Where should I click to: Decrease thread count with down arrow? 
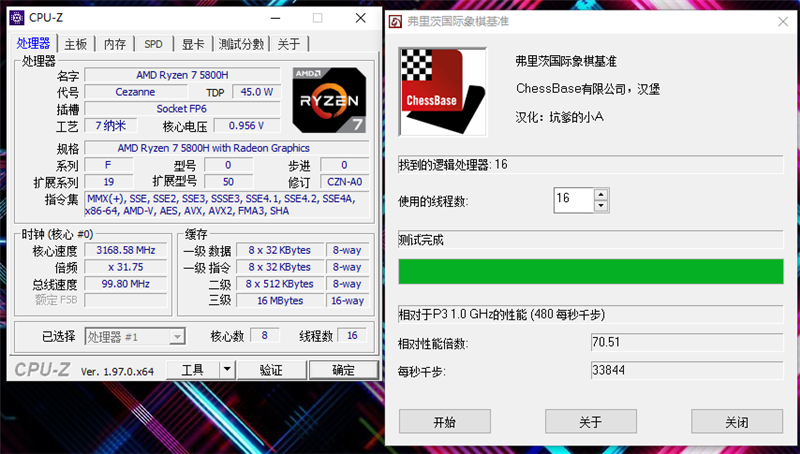[601, 206]
